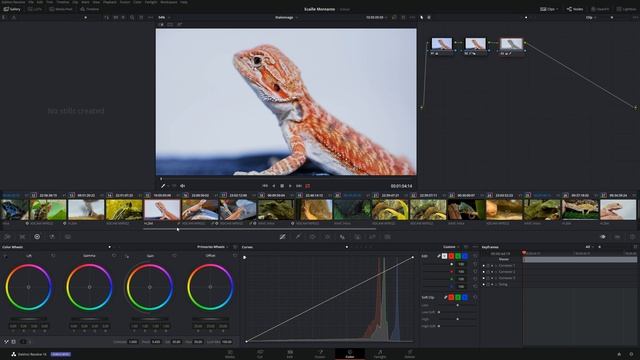The height and width of the screenshot is (360, 640).
Task: Select the white-background lizard clip thumbnail 15
Action: pos(162,210)
